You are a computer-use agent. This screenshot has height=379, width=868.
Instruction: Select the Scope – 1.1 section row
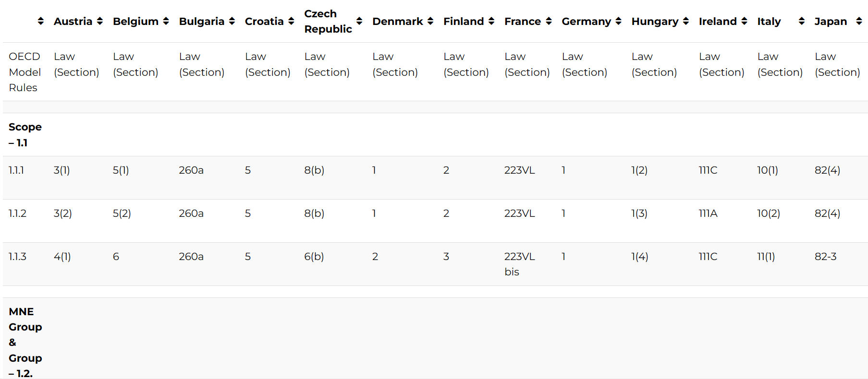click(25, 135)
